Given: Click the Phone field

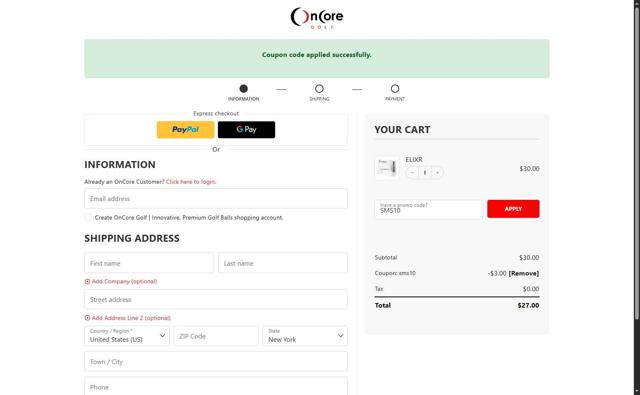Looking at the screenshot, I should [x=216, y=386].
